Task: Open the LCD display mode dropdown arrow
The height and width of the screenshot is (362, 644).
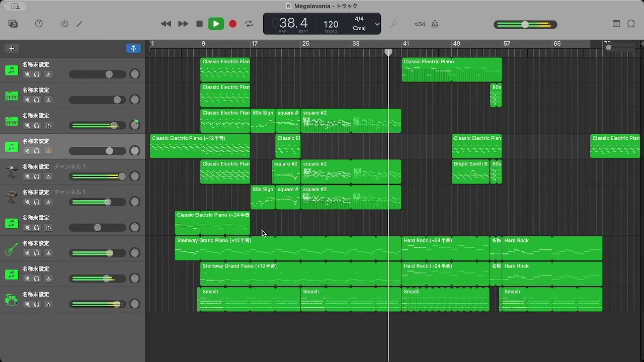Action: pyautogui.click(x=377, y=24)
